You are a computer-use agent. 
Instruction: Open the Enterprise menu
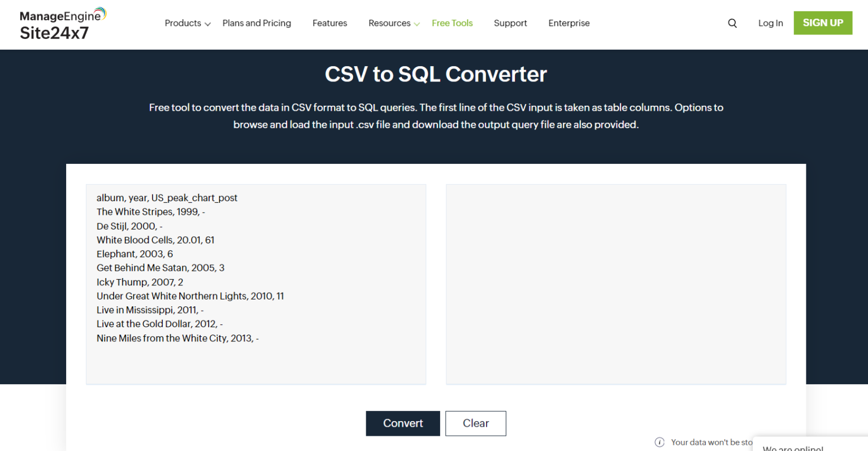click(x=569, y=23)
